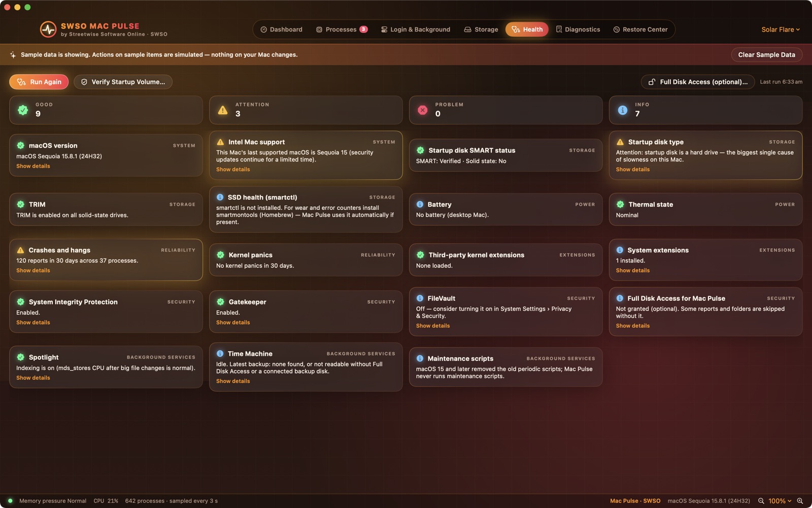Click Full Disk Access (optional) button
Viewport: 812px width, 508px height.
pyautogui.click(x=698, y=82)
